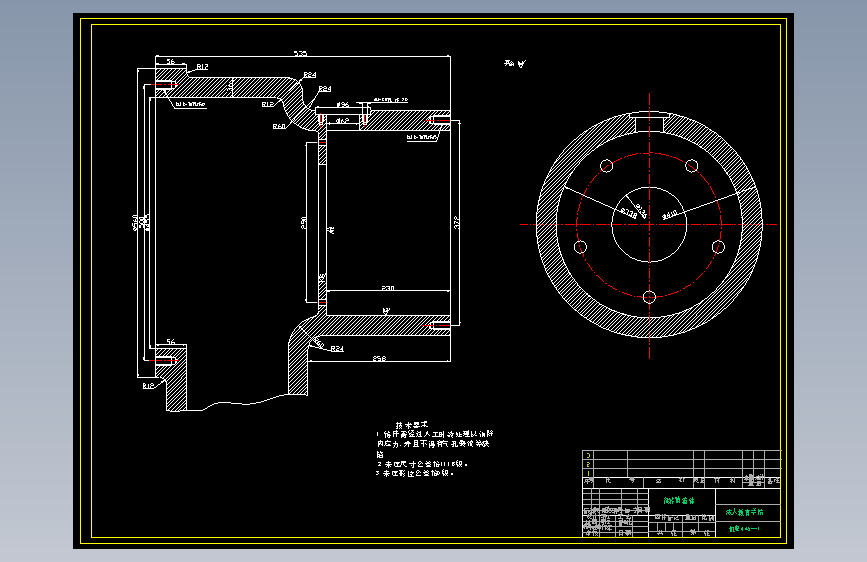Select the ø96 diameter dimension text
This screenshot has height=562, width=867.
(342, 104)
